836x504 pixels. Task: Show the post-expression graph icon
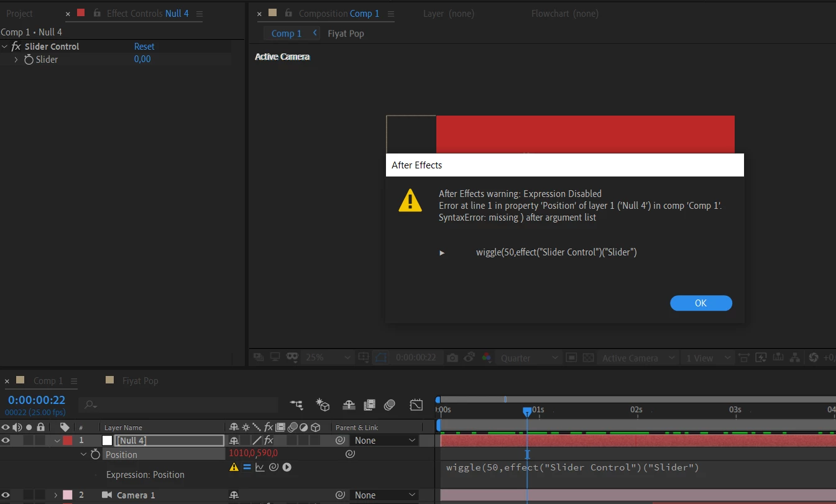coord(260,467)
